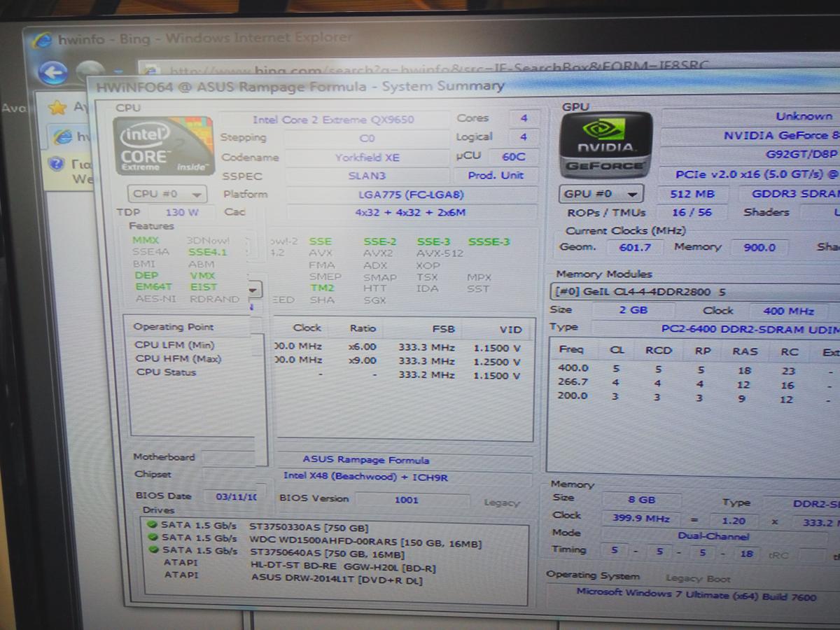This screenshot has height=630, width=840.
Task: Open the GPU #0 selector dropdown
Action: coord(601,194)
